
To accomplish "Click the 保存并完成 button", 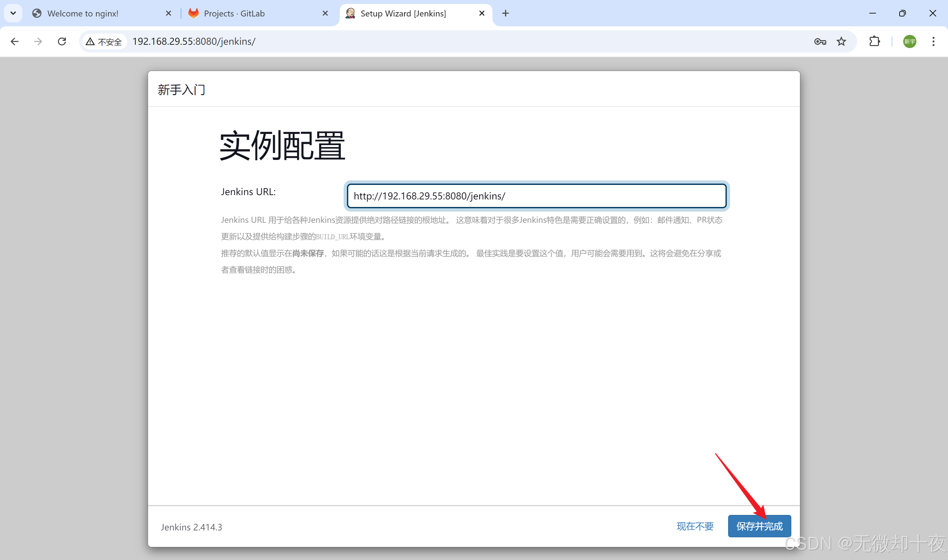I will click(759, 526).
